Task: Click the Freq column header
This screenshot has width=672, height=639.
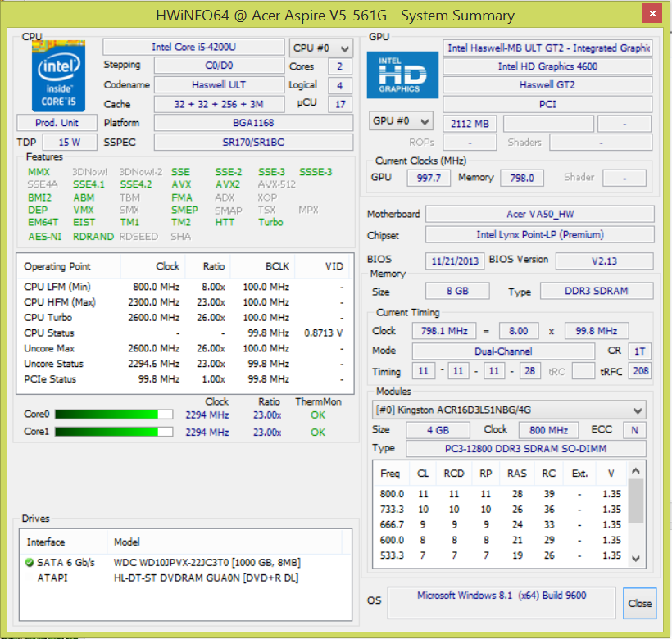Action: 390,474
